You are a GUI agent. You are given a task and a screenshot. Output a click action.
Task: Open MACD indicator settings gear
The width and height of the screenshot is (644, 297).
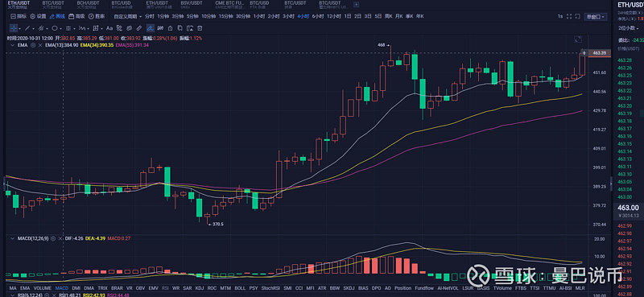pos(53,238)
